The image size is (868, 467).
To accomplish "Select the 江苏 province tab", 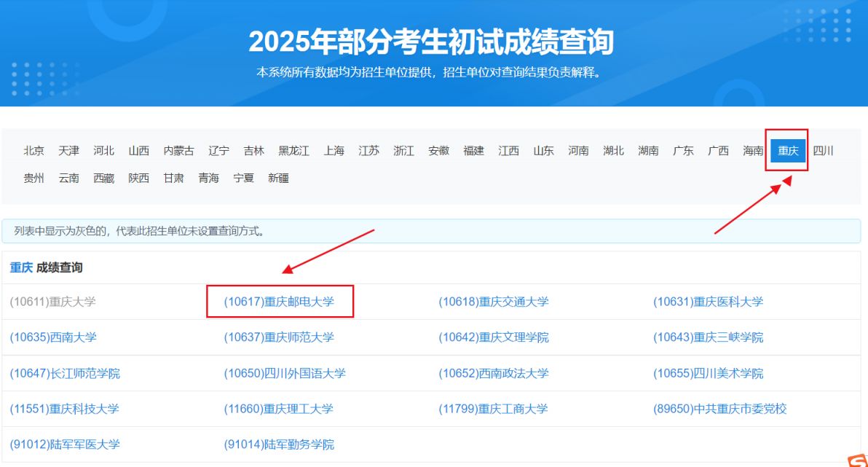I will pos(368,151).
